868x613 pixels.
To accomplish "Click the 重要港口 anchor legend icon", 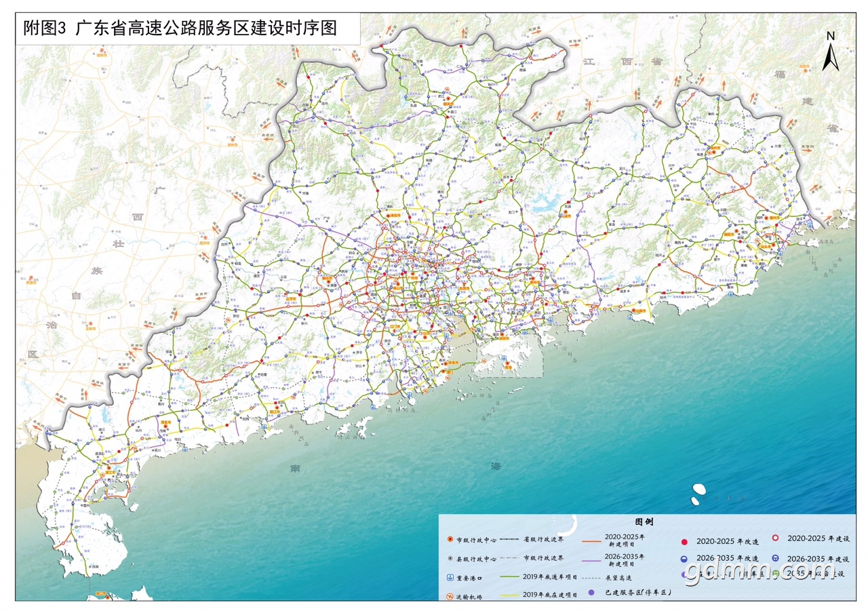I will point(450,578).
